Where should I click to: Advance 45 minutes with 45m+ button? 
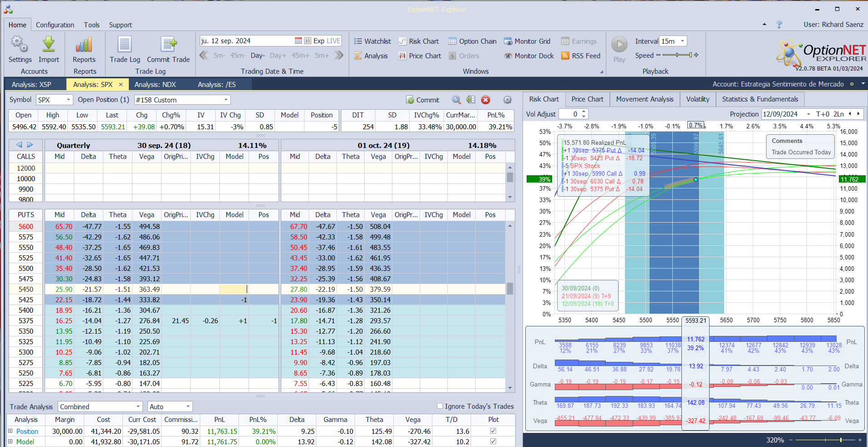point(300,56)
